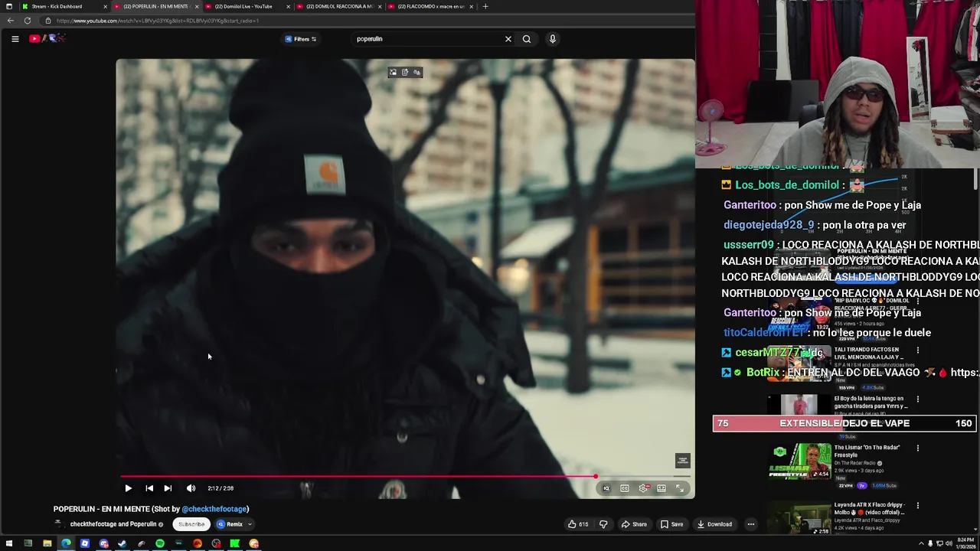Play the paused YouTube video

point(128,488)
